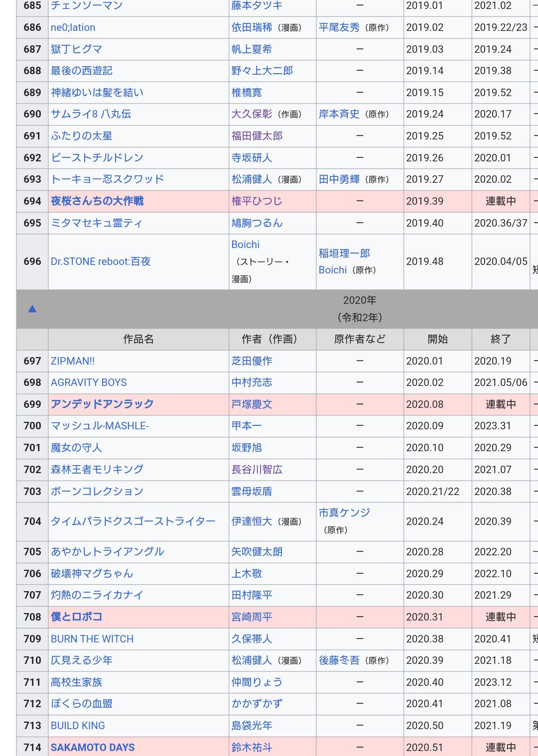The height and width of the screenshot is (756, 538).
Task: Open the BURN THE WITCH link
Action: (92, 638)
